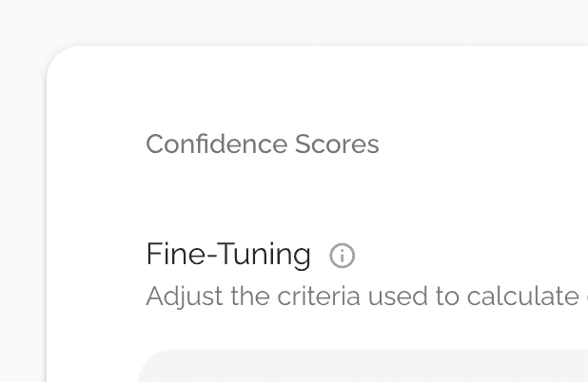This screenshot has width=588, height=382.
Task: Click the word 'calculate' in the description
Action: pos(521,296)
